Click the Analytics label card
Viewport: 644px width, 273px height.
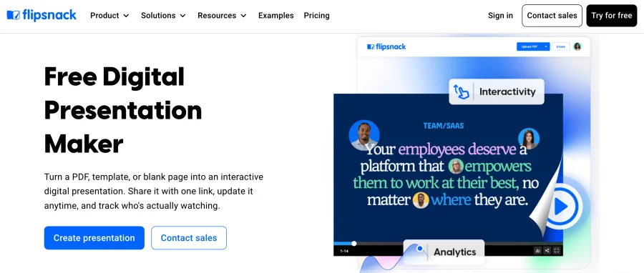click(x=444, y=252)
